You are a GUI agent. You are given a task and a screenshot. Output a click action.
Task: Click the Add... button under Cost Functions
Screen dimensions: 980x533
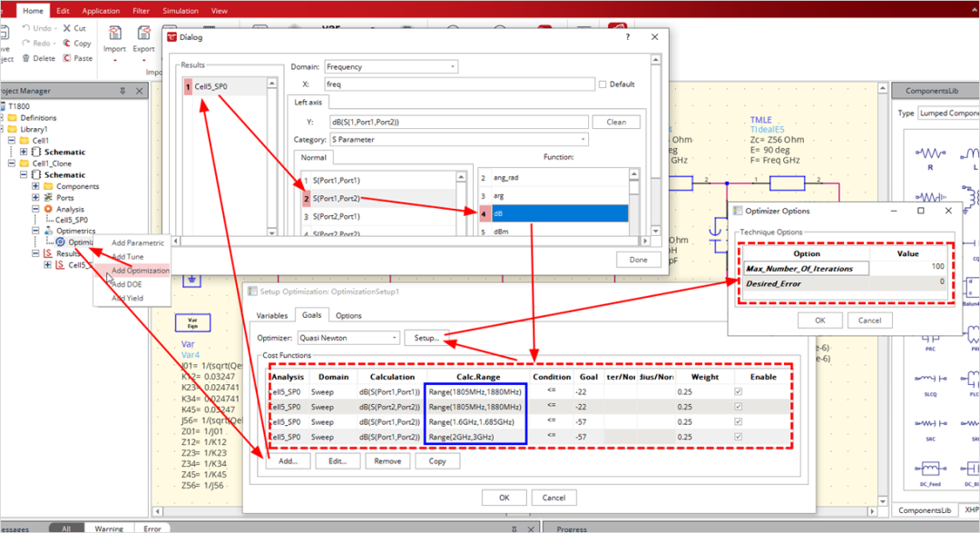pos(288,461)
